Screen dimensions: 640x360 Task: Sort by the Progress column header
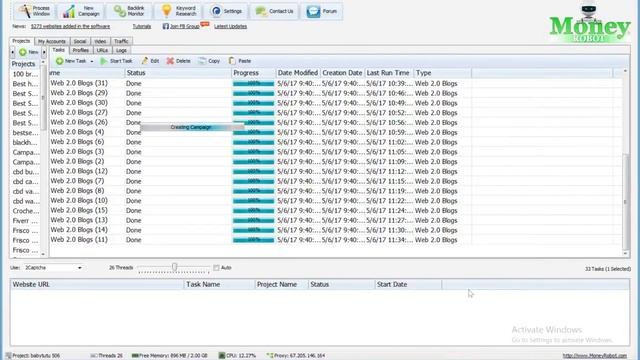253,73
